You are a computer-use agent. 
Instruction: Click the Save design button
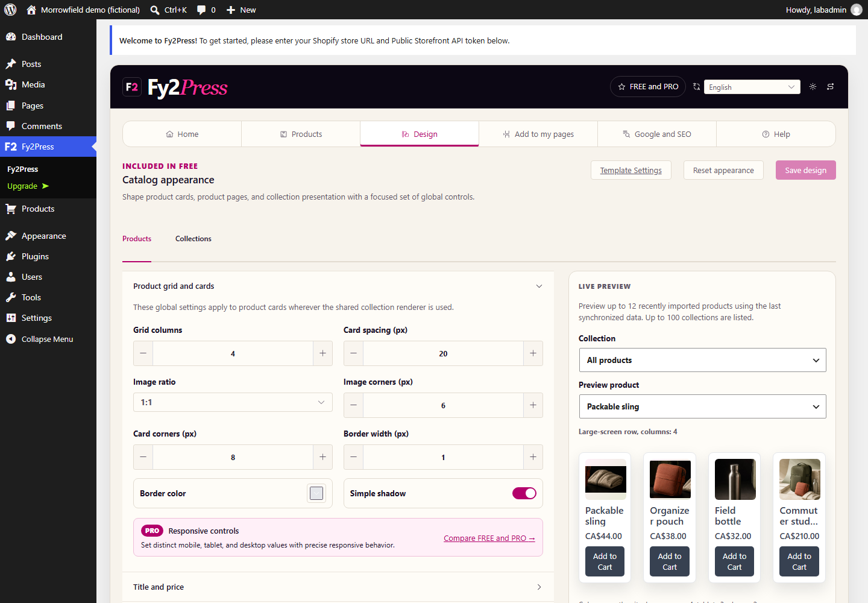tap(806, 170)
